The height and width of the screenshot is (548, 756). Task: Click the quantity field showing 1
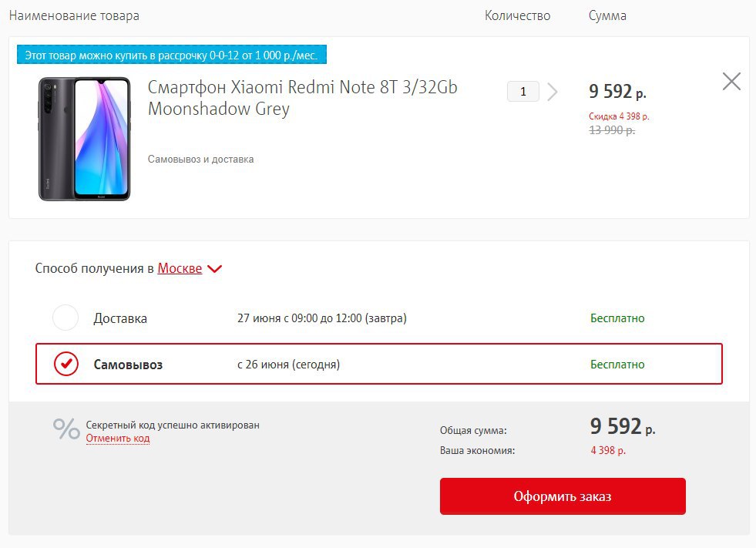coord(523,92)
